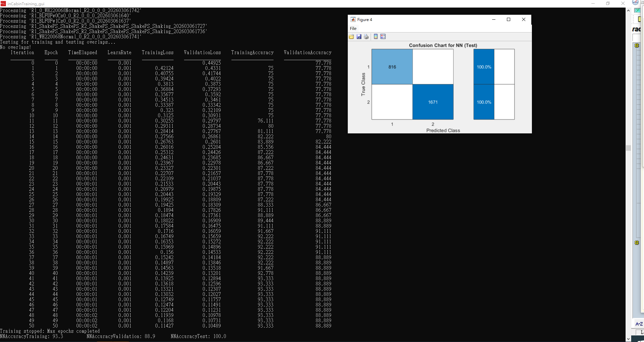Image resolution: width=644 pixels, height=342 pixels.
Task: Click the console scrollbar up arrow
Action: (x=628, y=11)
